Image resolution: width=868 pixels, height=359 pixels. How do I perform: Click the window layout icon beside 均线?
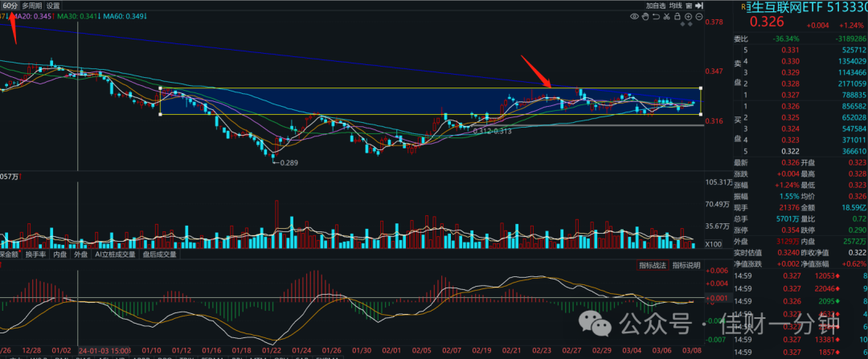pos(689,6)
